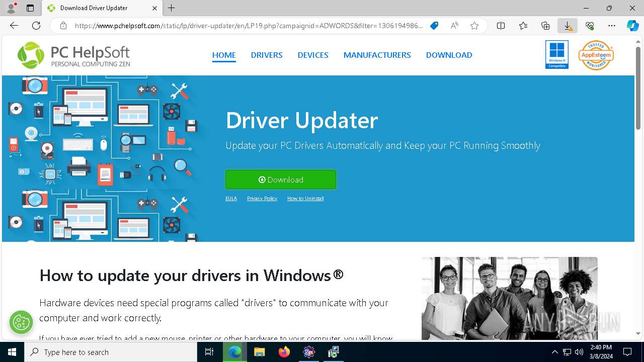Viewport: 644px width, 362px height.
Task: Click the page vertical scrollbar
Action: [x=638, y=88]
